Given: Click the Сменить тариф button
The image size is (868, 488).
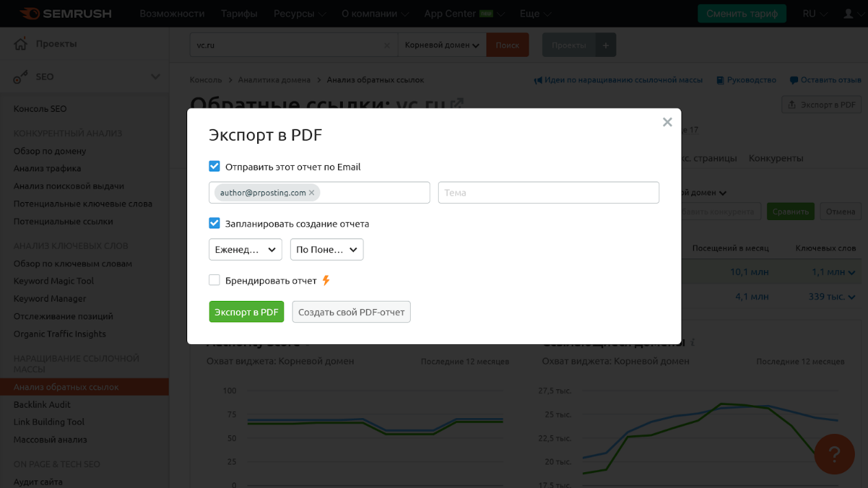Looking at the screenshot, I should 742,14.
